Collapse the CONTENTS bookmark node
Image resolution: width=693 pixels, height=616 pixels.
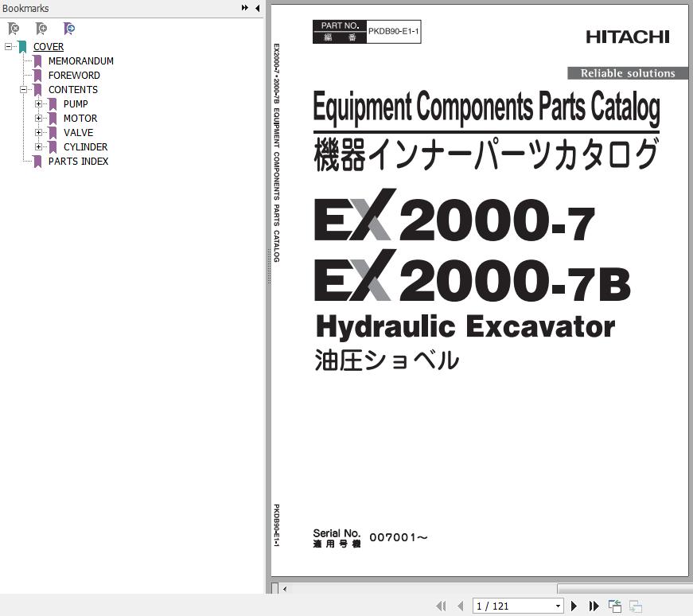(x=23, y=89)
